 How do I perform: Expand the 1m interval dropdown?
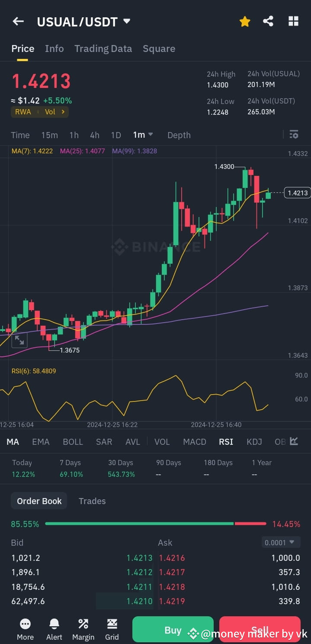coord(143,135)
